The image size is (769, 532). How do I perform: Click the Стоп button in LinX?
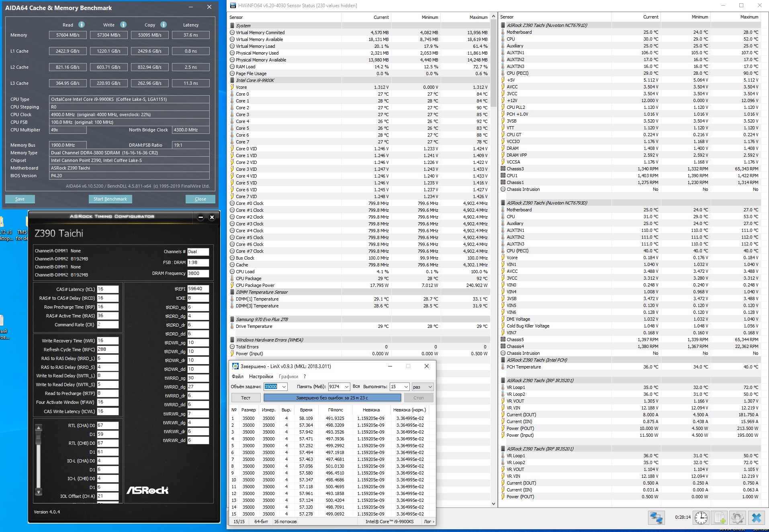[419, 398]
